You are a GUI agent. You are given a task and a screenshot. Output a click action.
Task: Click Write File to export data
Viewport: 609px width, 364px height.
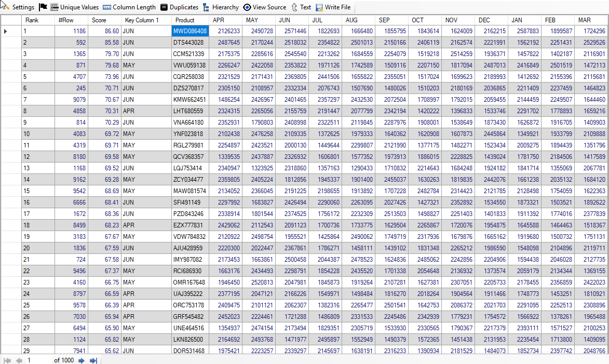tap(333, 7)
